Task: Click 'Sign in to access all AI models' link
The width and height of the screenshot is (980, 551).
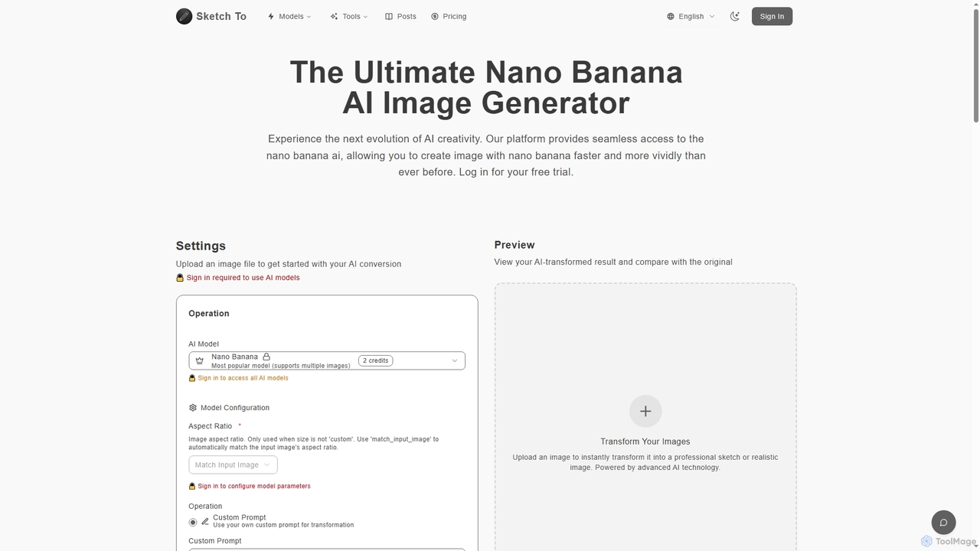Action: click(243, 378)
